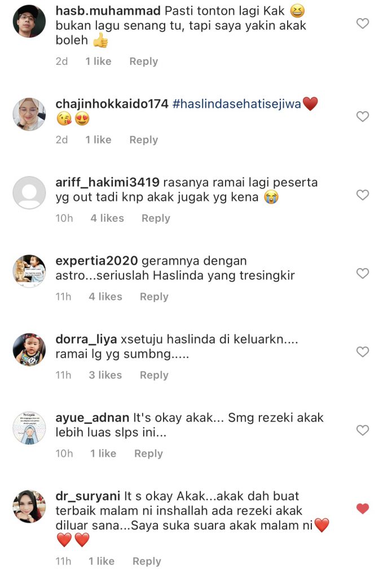Unlike dr_suryani's comment via red heart
The image size is (392, 578).
click(x=363, y=509)
